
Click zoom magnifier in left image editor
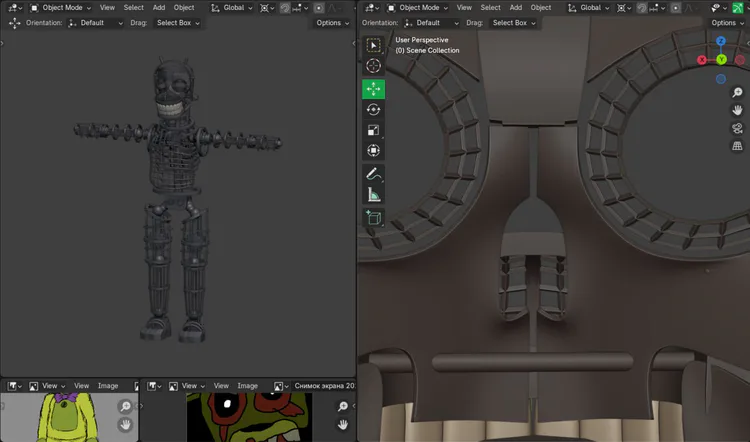coord(125,407)
